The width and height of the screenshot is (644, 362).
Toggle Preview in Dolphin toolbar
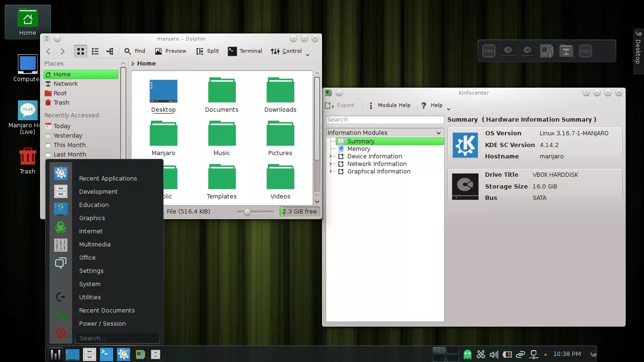[x=171, y=51]
